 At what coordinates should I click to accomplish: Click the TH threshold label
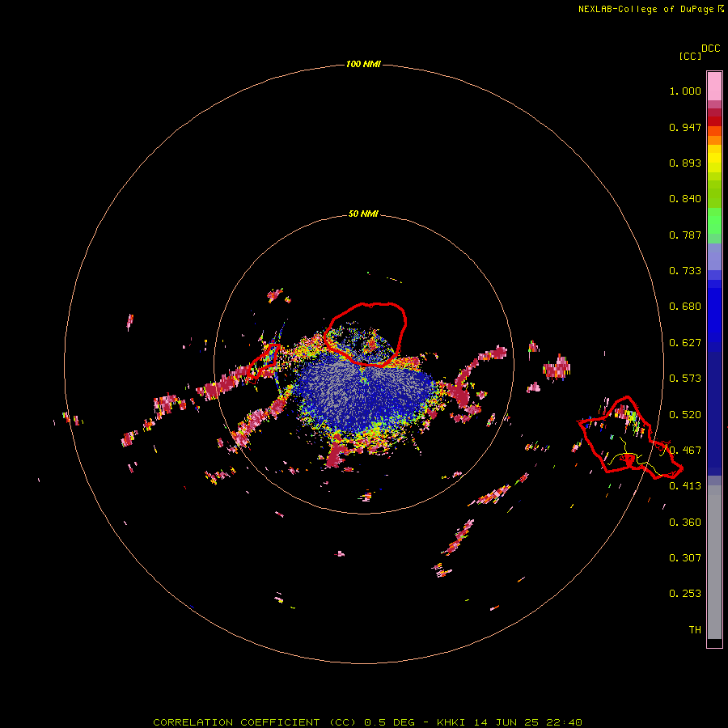695,630
